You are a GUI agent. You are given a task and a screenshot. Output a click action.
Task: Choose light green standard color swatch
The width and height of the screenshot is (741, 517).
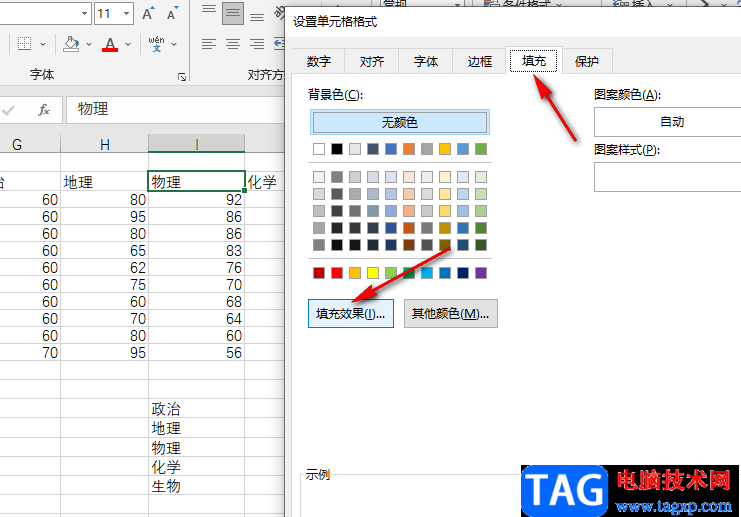pos(391,273)
